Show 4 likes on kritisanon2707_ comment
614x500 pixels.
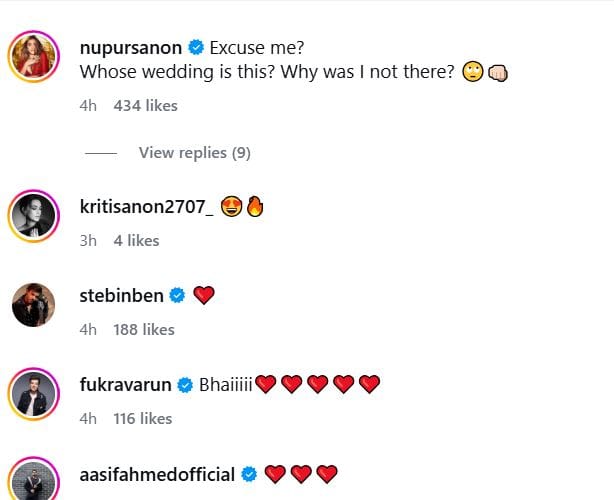click(x=136, y=240)
